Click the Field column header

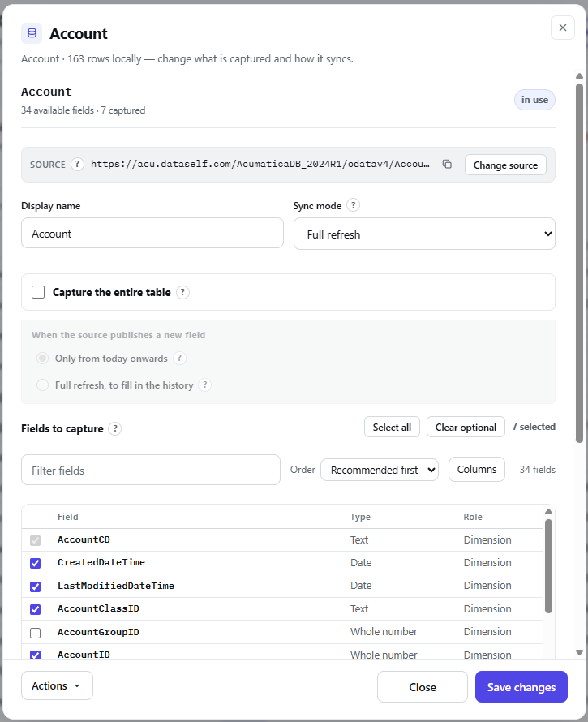[67, 517]
